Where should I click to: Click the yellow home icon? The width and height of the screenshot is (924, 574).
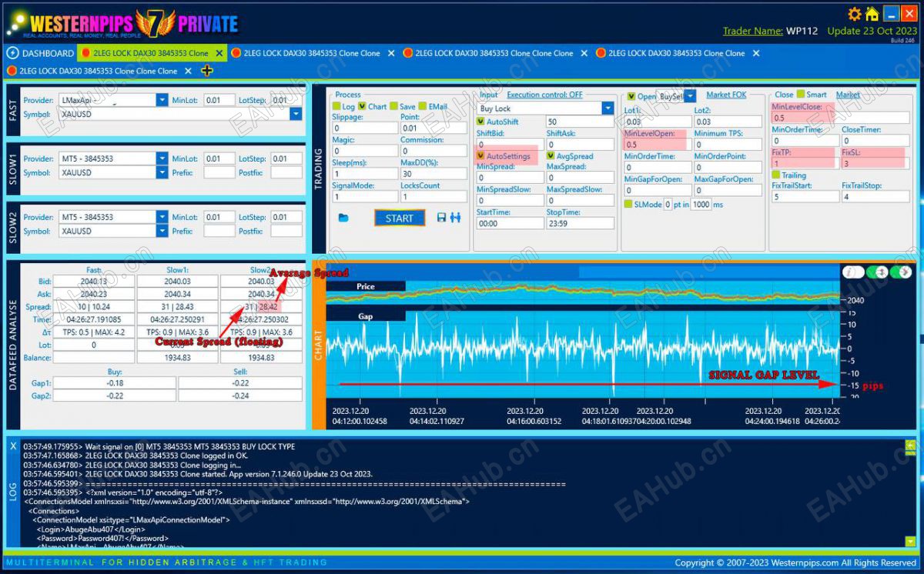click(x=872, y=14)
